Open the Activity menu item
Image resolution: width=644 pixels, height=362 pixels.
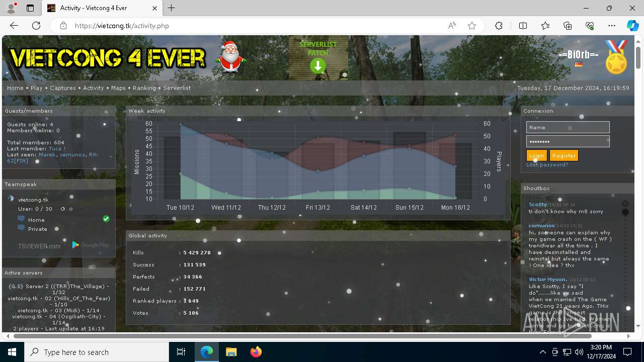click(93, 87)
